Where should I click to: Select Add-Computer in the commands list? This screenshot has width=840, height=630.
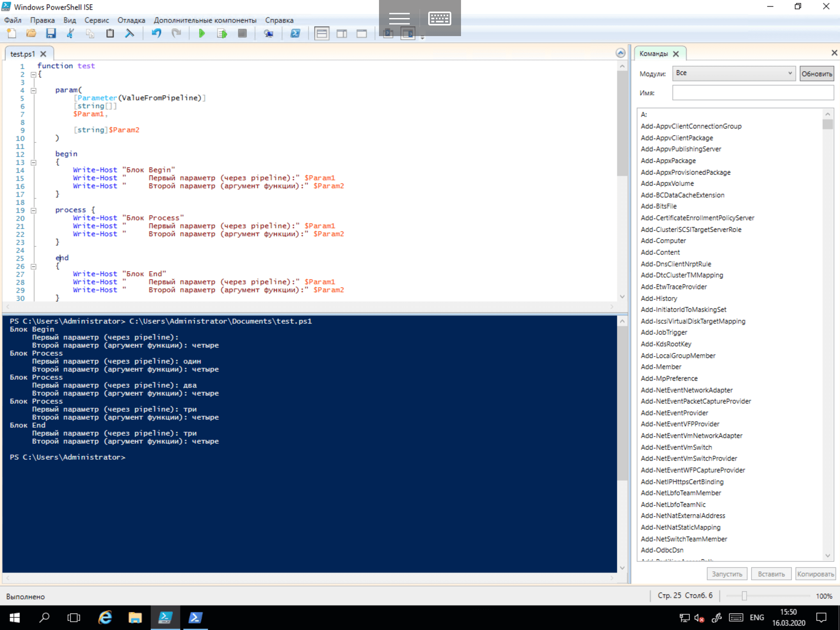click(x=663, y=241)
